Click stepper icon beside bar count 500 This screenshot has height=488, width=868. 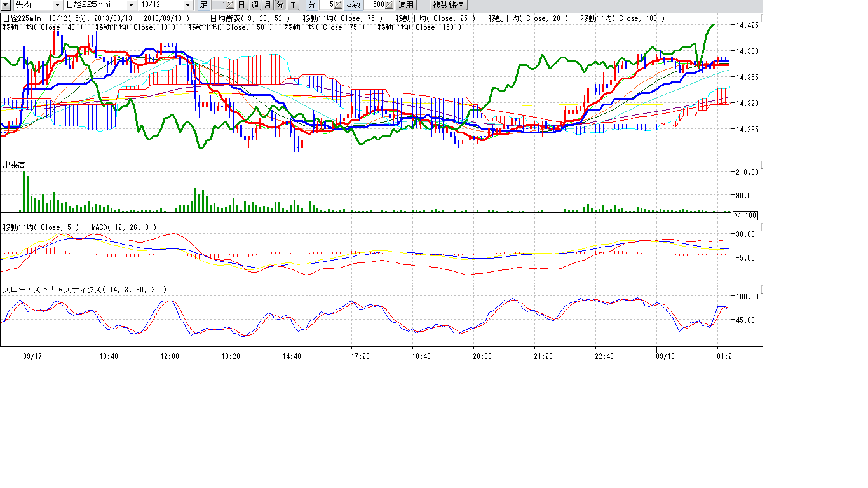(x=389, y=4)
